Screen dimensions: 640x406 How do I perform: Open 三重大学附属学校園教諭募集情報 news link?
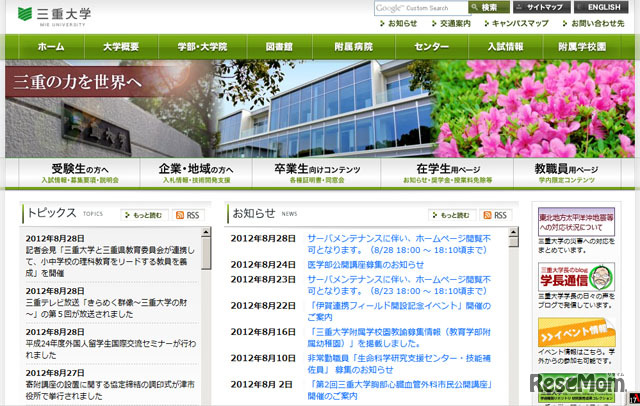[399, 337]
